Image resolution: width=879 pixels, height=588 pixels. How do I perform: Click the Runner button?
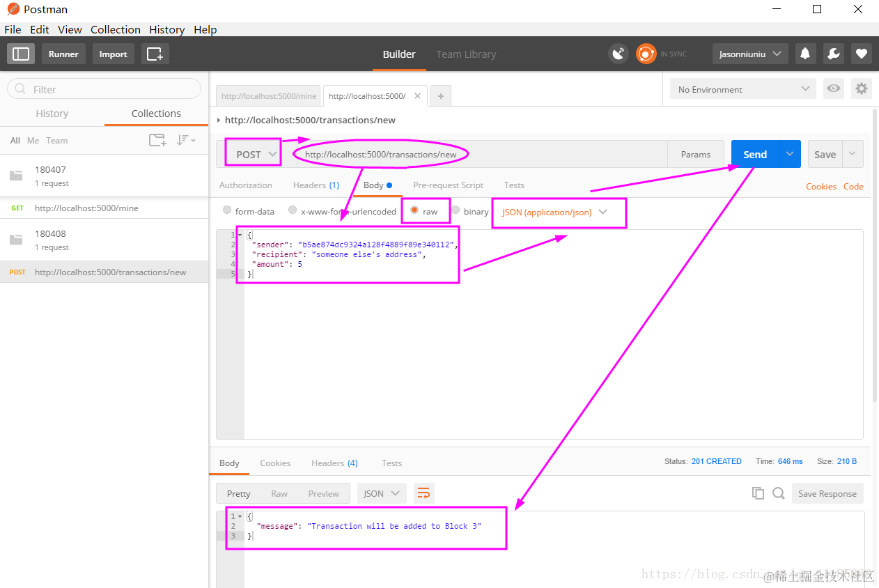pyautogui.click(x=63, y=54)
